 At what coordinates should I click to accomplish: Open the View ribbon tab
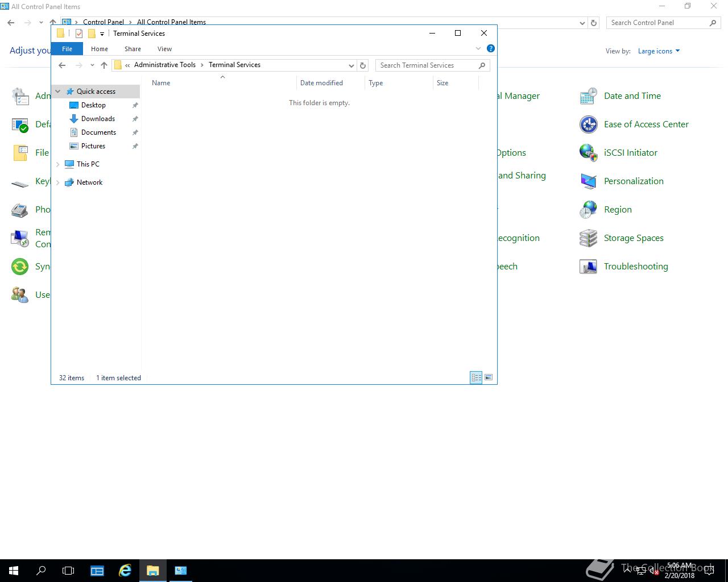coord(164,49)
